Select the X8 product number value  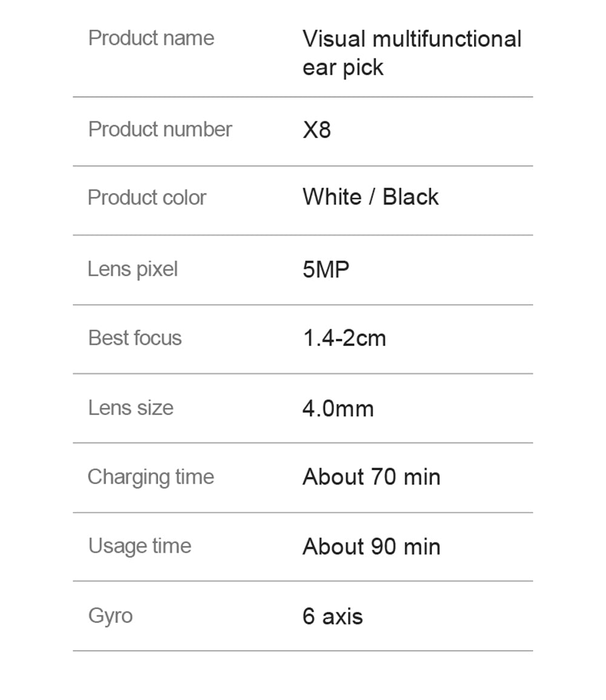coord(316,130)
